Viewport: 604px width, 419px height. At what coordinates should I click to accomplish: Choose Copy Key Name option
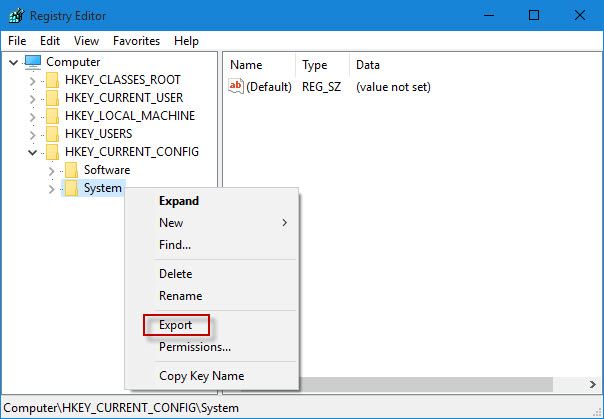[x=201, y=376]
